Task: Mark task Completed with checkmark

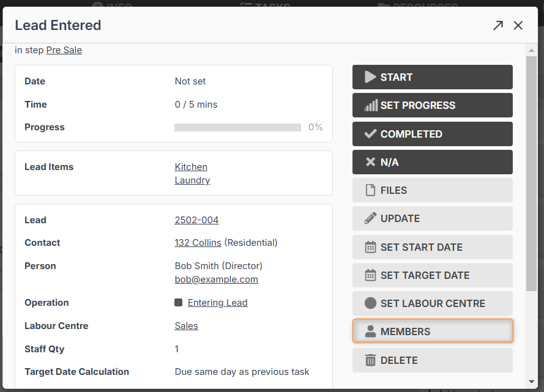Action: pos(432,134)
